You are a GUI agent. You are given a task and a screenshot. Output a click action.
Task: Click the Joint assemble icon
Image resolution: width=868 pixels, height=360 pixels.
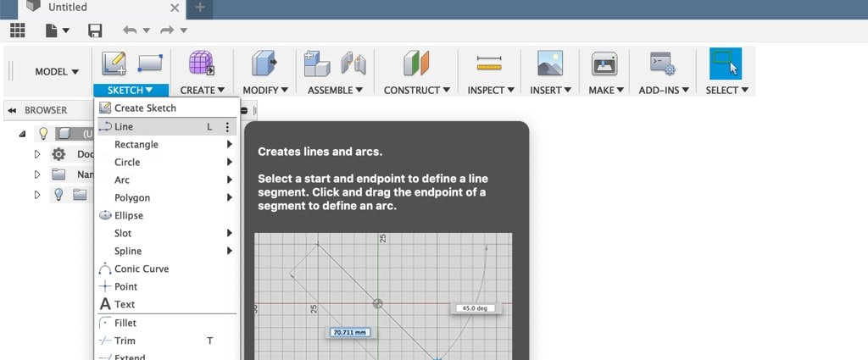click(353, 63)
